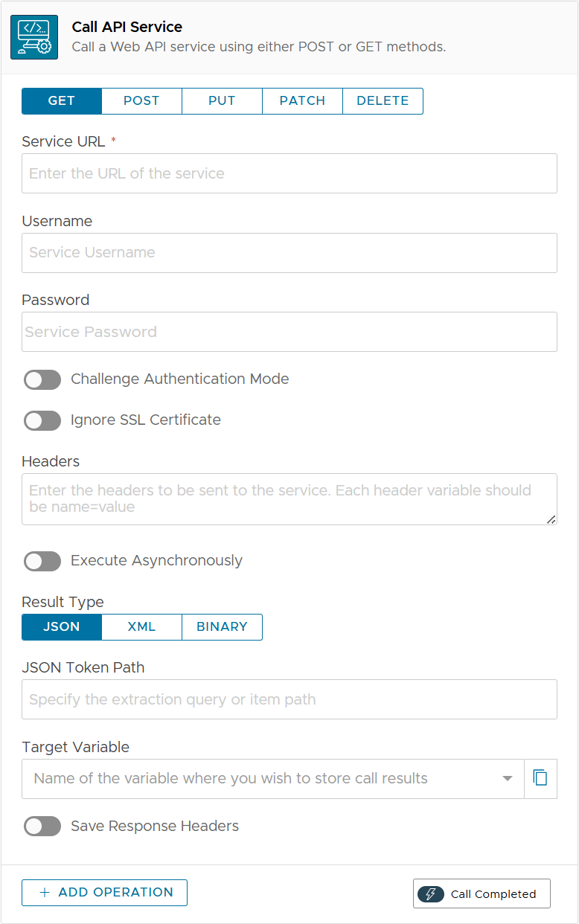
Task: Focus the Service URL input field
Action: (289, 173)
